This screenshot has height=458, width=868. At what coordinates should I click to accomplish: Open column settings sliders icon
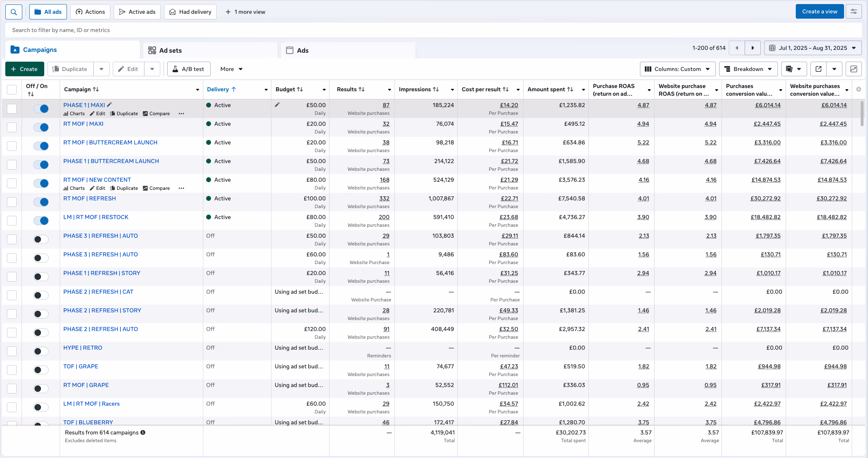[x=854, y=12]
